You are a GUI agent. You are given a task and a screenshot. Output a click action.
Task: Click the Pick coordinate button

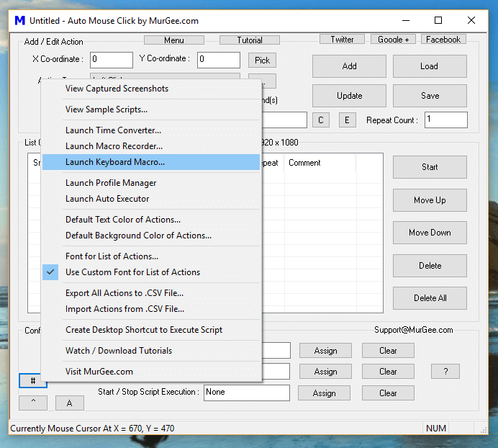(262, 60)
